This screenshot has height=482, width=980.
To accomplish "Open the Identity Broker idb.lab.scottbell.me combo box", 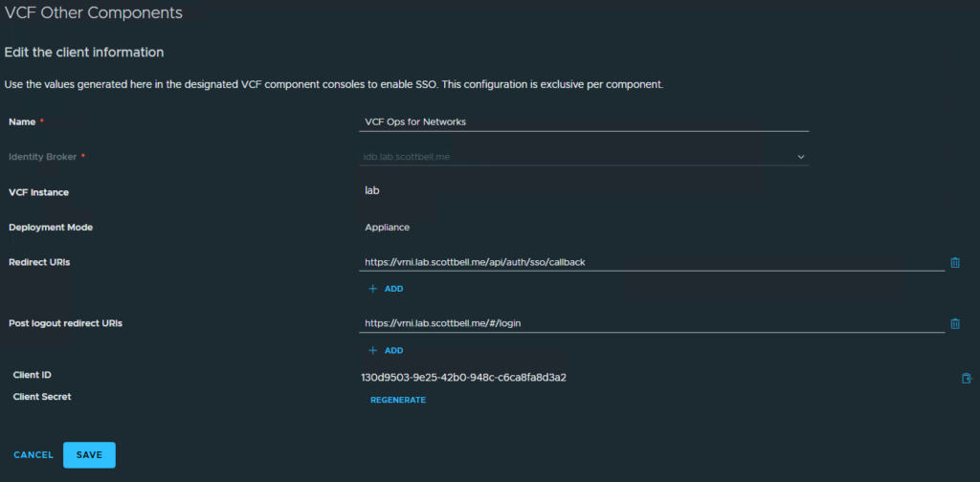I will tap(584, 157).
